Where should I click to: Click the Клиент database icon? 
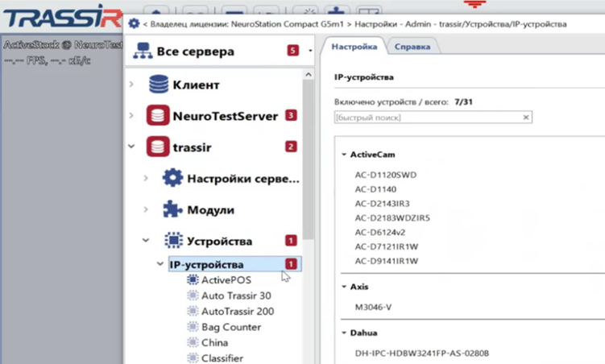tap(158, 84)
